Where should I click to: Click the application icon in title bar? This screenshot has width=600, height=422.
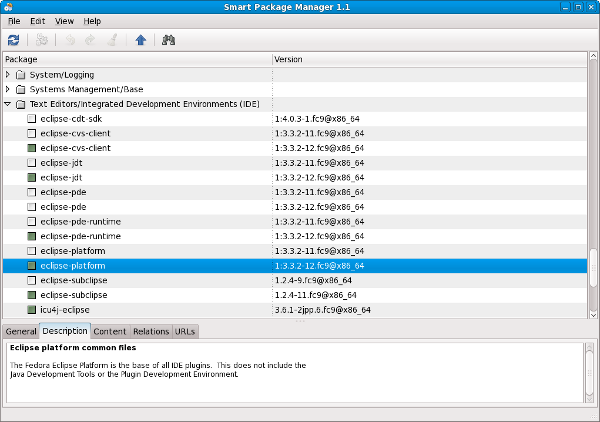coord(8,7)
